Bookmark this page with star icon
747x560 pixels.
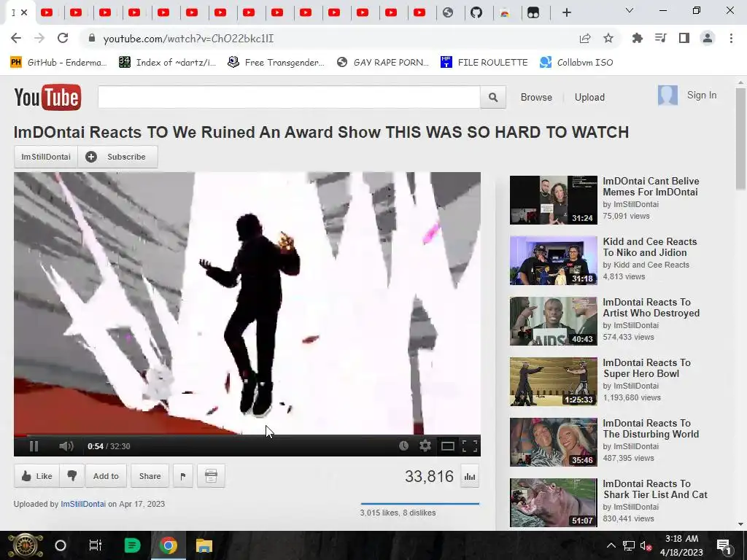click(608, 38)
